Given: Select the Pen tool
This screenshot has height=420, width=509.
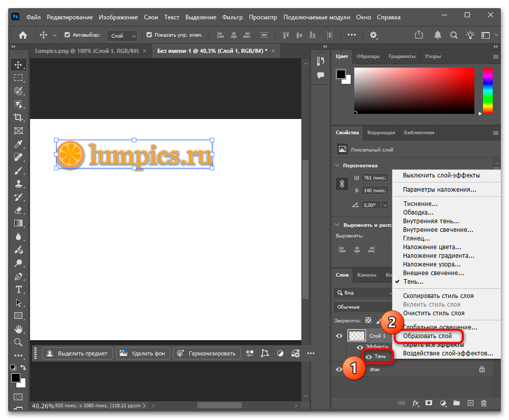Looking at the screenshot, I should (18, 276).
